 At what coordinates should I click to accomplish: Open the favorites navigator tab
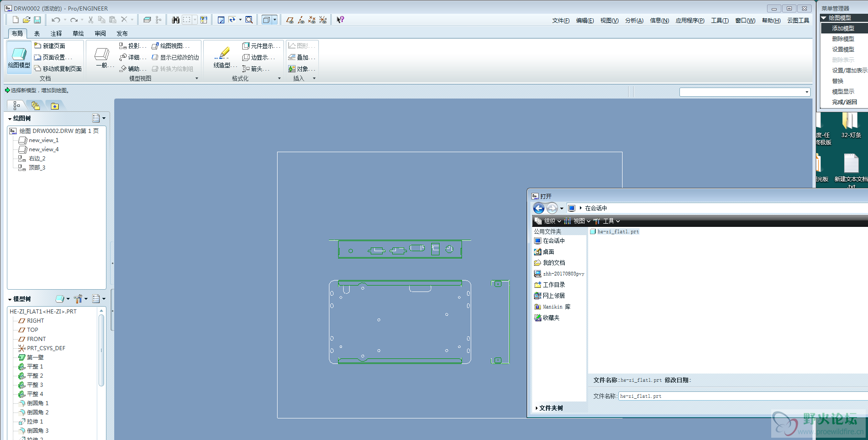(x=55, y=106)
